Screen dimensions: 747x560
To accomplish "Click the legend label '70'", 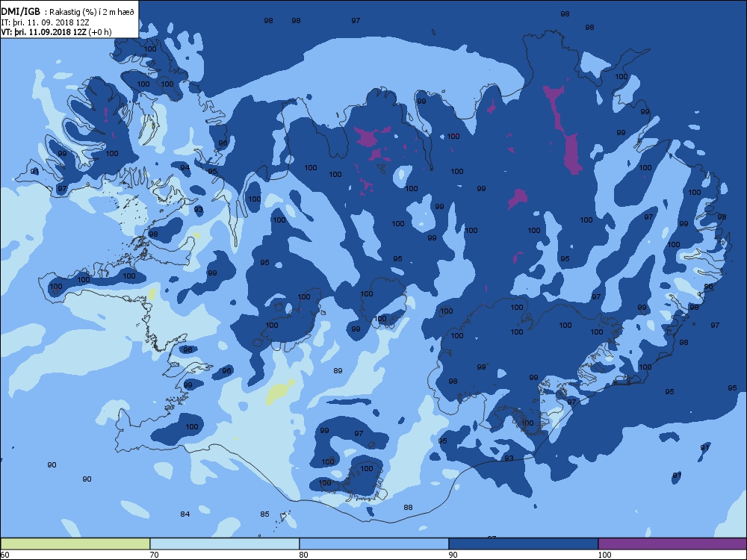I will tap(154, 555).
